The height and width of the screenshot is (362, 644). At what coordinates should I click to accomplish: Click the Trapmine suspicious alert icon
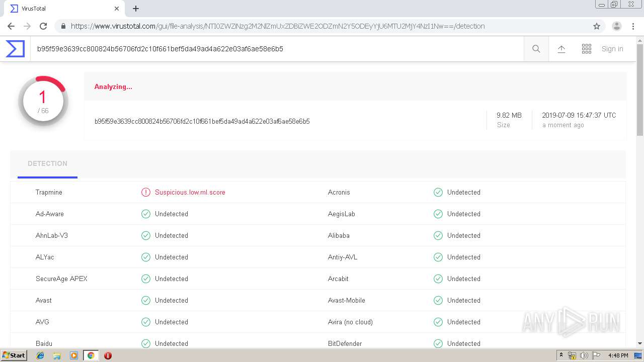(x=146, y=192)
